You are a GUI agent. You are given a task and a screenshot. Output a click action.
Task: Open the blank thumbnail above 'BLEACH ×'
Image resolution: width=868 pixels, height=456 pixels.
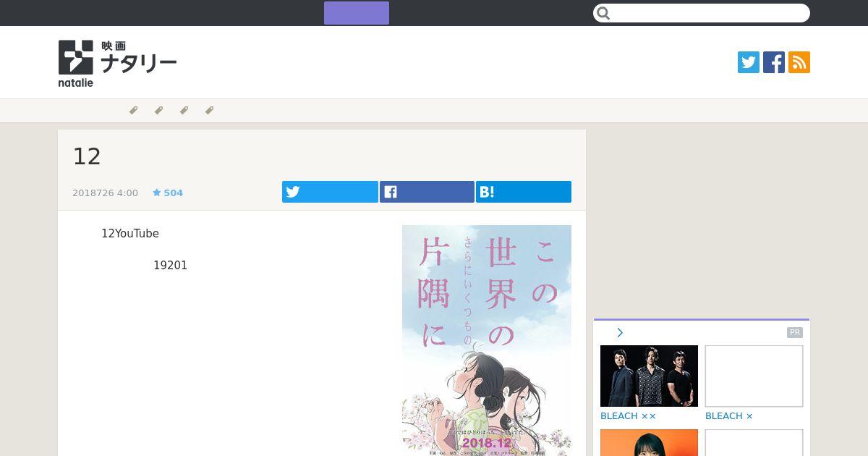[x=754, y=376]
